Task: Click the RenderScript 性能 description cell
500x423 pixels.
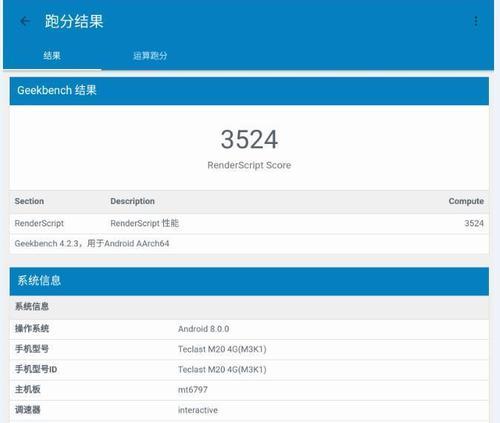Action: click(145, 223)
